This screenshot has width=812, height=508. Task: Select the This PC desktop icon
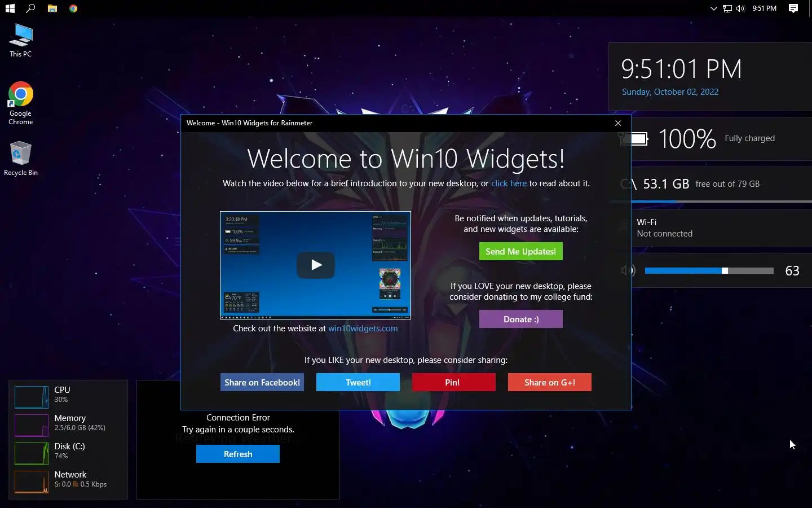click(x=21, y=41)
